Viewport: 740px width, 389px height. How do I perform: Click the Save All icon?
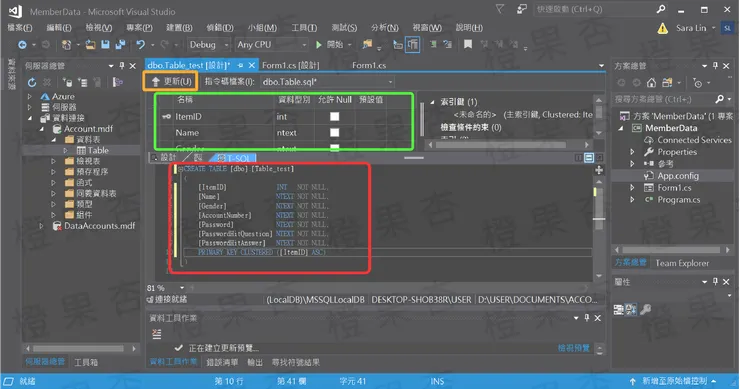tap(120, 44)
